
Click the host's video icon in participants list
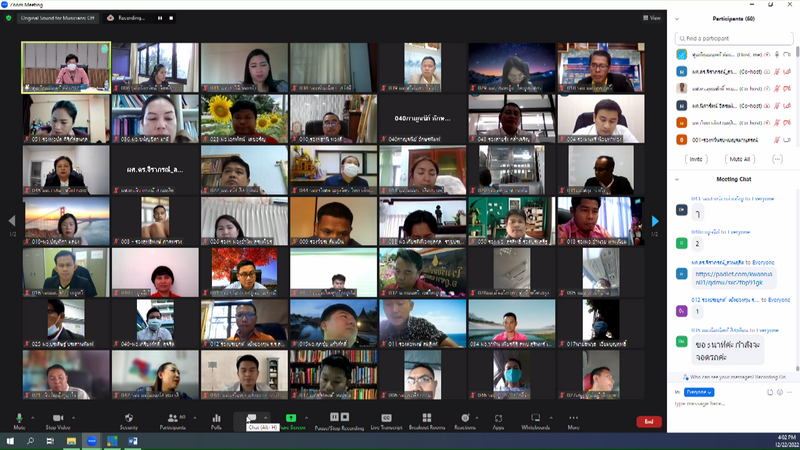[787, 54]
